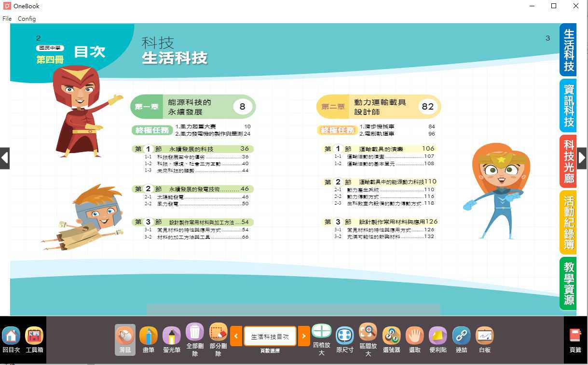Open chapter one 能源科技的永續發展
588x365 pixels.
pyautogui.click(x=193, y=107)
